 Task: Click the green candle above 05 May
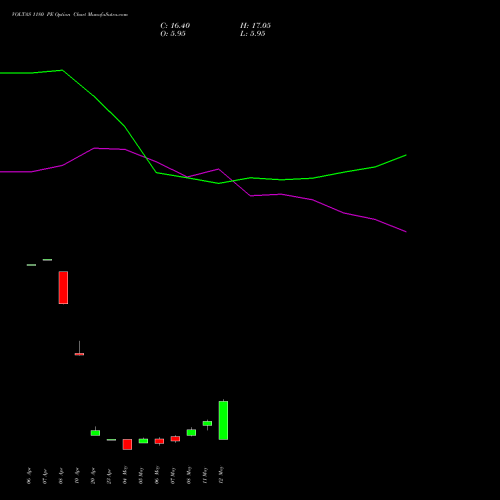(143, 441)
